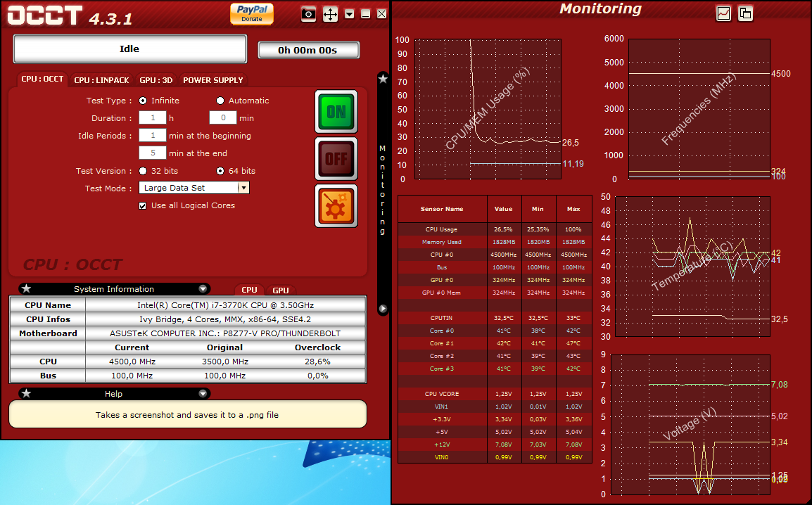
Task: Click the idle minutes at end field
Action: 152,153
